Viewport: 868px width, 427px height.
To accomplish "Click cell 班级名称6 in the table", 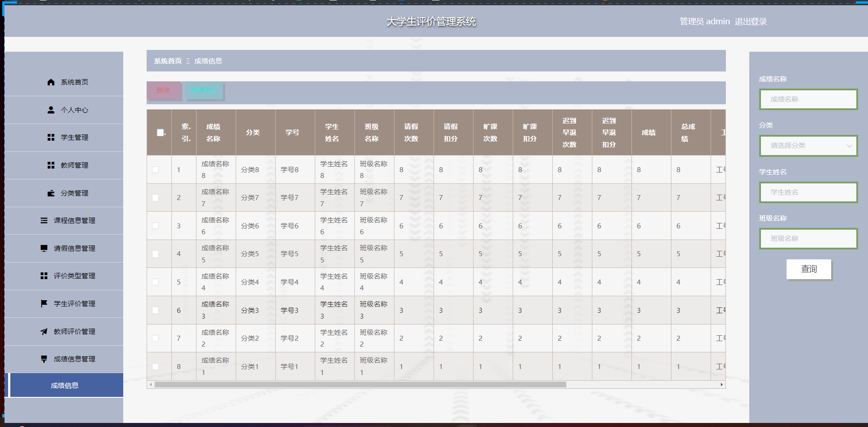I will tap(373, 226).
